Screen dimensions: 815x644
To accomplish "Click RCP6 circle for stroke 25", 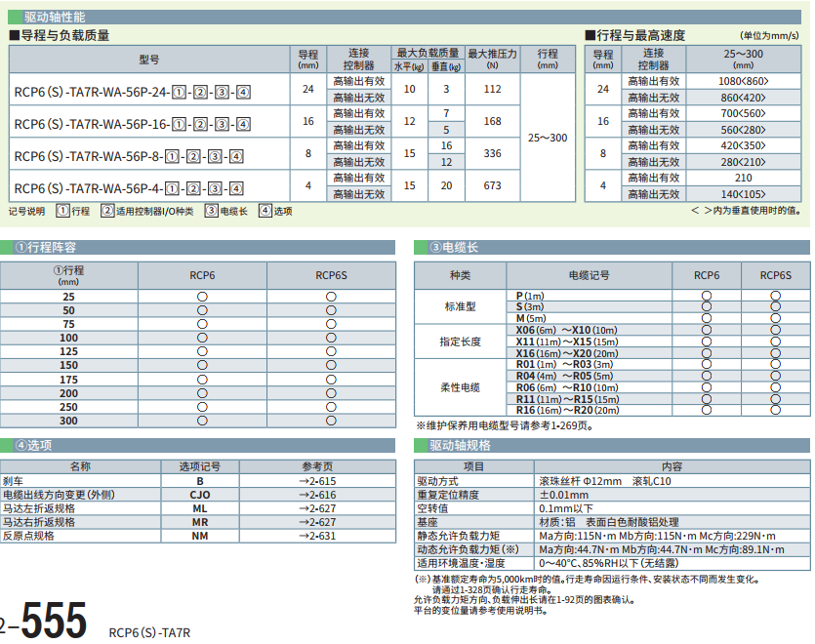I will (202, 297).
